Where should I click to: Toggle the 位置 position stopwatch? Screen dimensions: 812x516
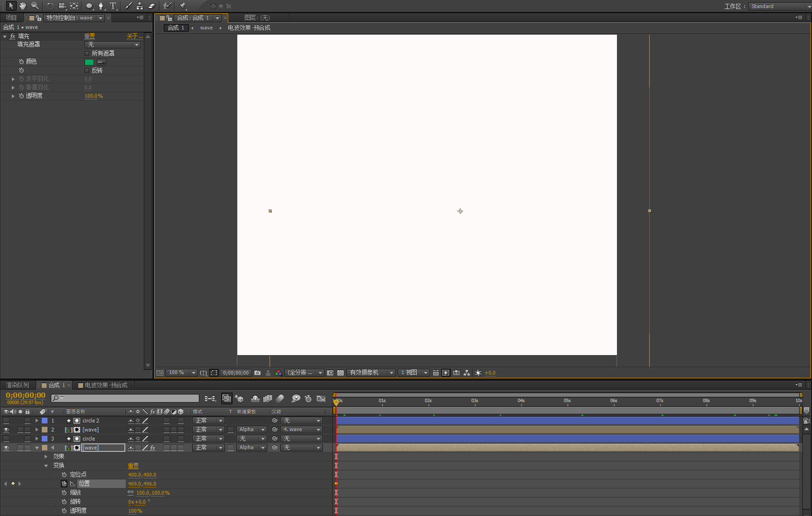tap(64, 484)
